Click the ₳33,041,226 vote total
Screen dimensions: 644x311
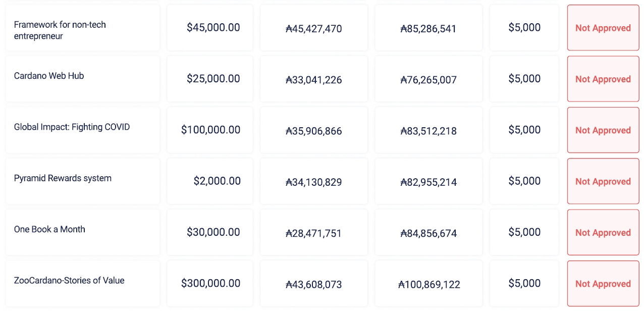coord(314,80)
